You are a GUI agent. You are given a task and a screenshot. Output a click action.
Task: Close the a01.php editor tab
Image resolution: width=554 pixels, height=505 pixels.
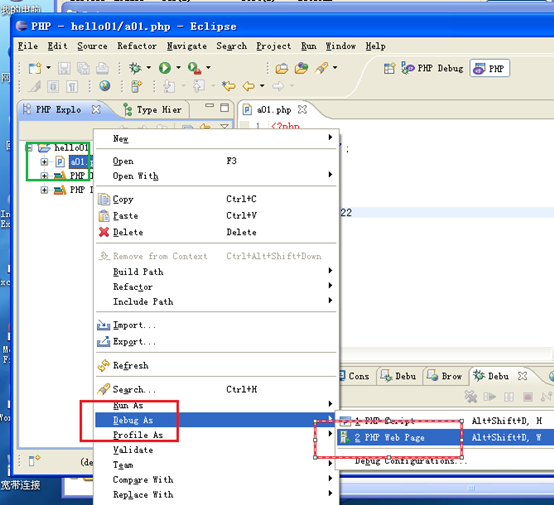(x=302, y=110)
